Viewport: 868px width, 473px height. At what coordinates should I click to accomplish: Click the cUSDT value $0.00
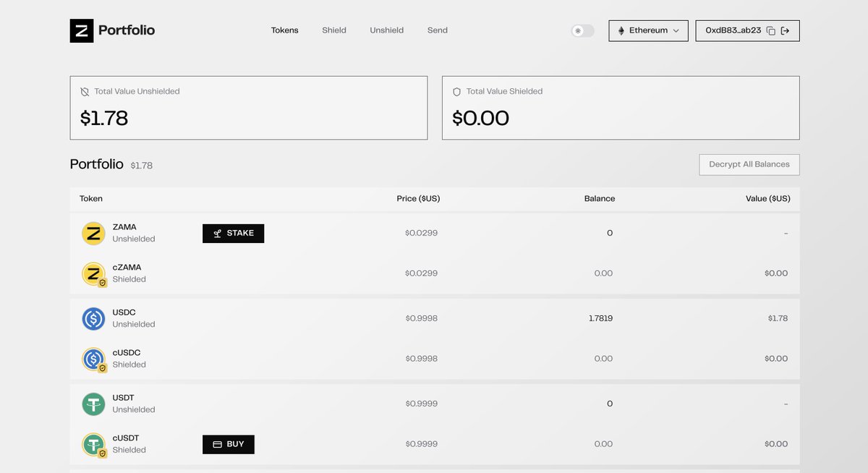coord(776,444)
